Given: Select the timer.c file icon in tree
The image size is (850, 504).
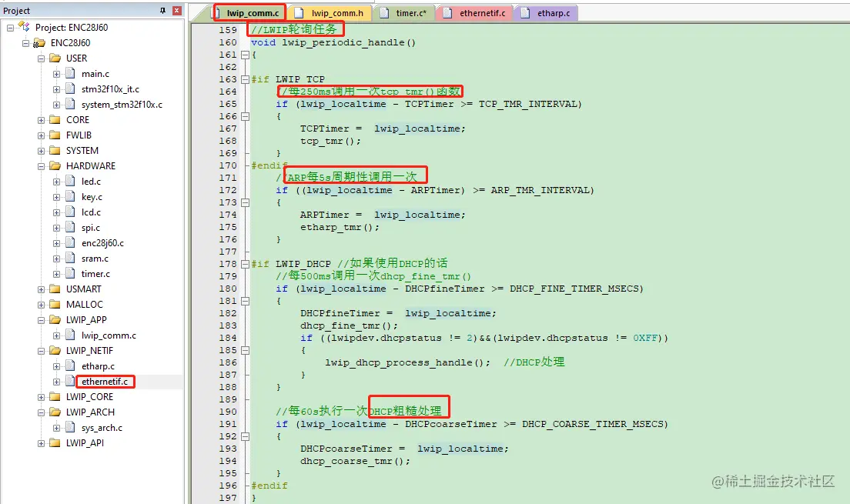Looking at the screenshot, I should pos(71,274).
